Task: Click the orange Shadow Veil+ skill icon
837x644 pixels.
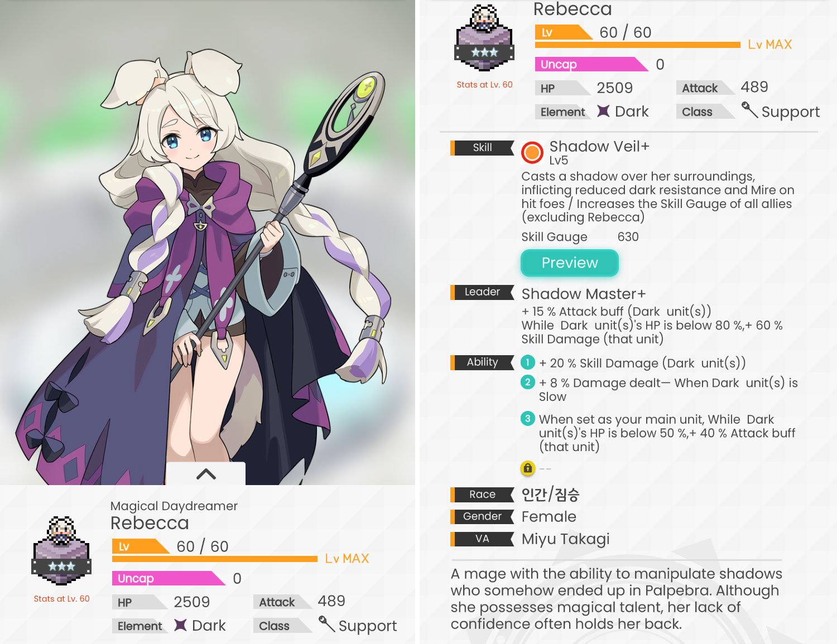Action: click(x=532, y=152)
